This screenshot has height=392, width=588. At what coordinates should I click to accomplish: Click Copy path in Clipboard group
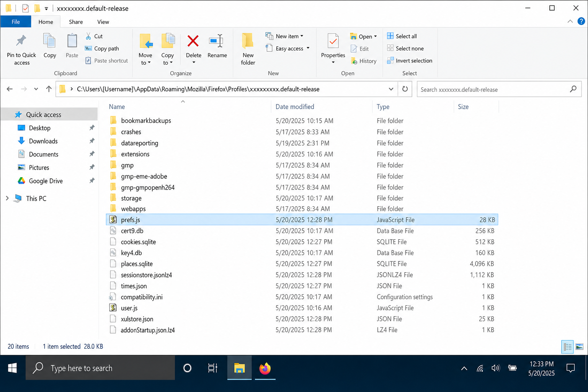(x=102, y=49)
